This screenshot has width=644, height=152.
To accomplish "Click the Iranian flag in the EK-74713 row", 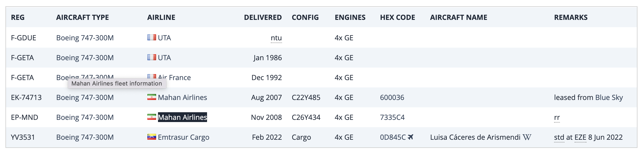I will coord(151,97).
